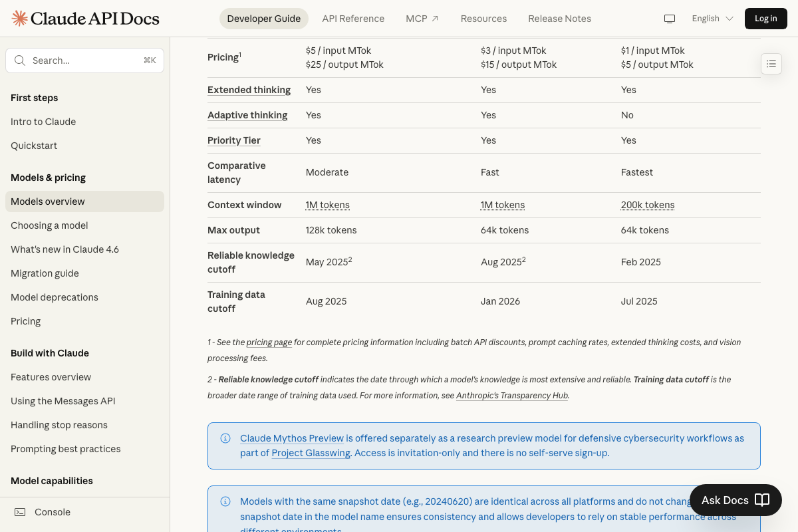Click the Priority Tier row link

234,140
